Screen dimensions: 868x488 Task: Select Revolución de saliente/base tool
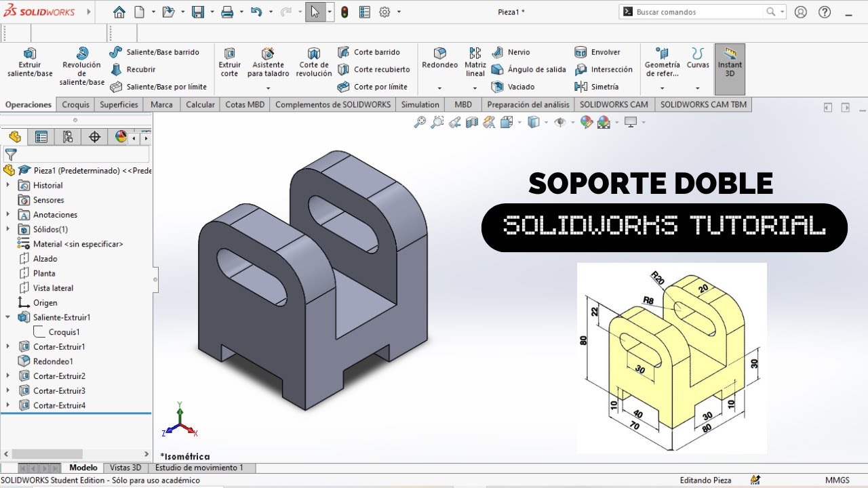82,66
